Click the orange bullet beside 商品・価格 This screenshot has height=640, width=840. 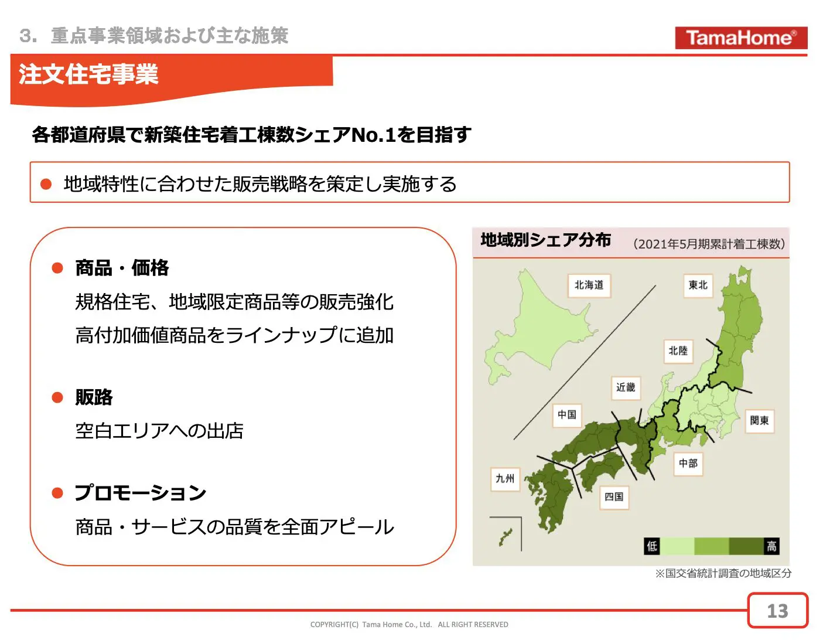[57, 268]
